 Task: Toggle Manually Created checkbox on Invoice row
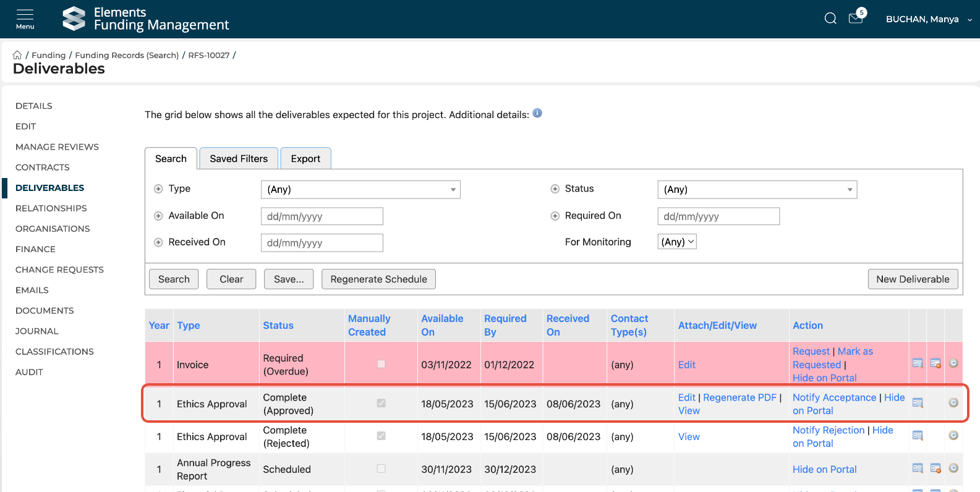(x=381, y=364)
